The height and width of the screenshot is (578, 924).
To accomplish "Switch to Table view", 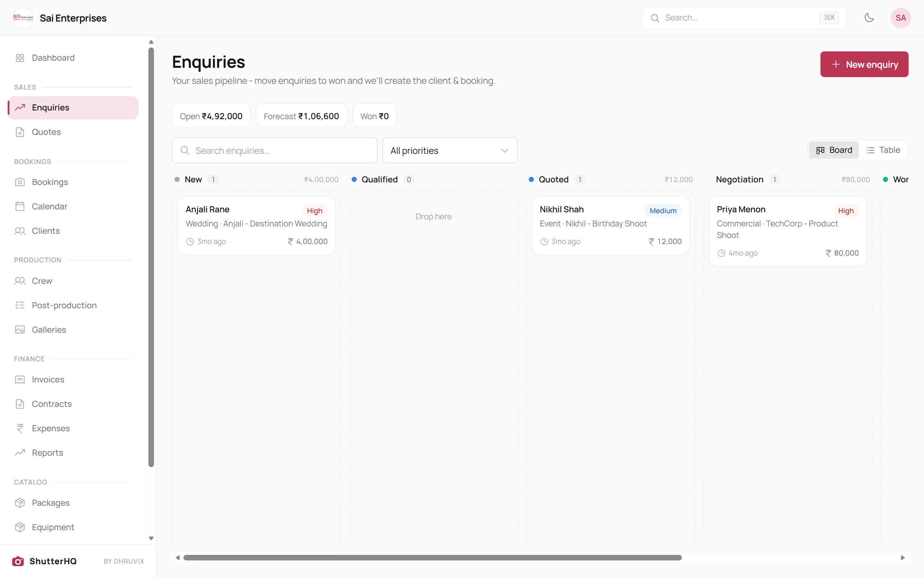I will (883, 150).
